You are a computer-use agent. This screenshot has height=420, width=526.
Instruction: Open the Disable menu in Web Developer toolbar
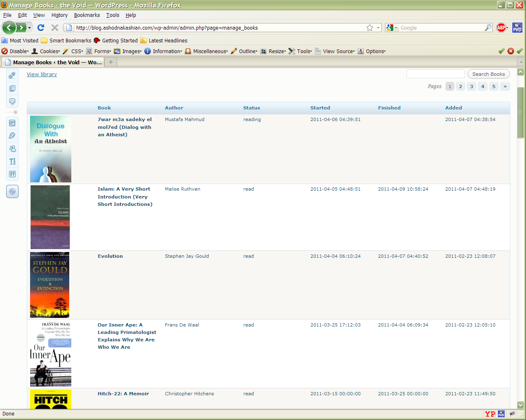tap(15, 51)
